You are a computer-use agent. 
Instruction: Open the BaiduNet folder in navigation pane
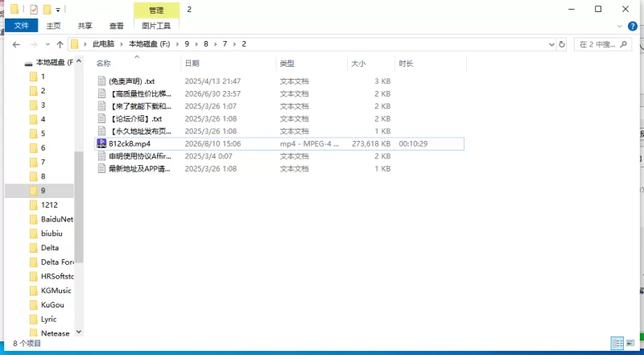(x=56, y=219)
